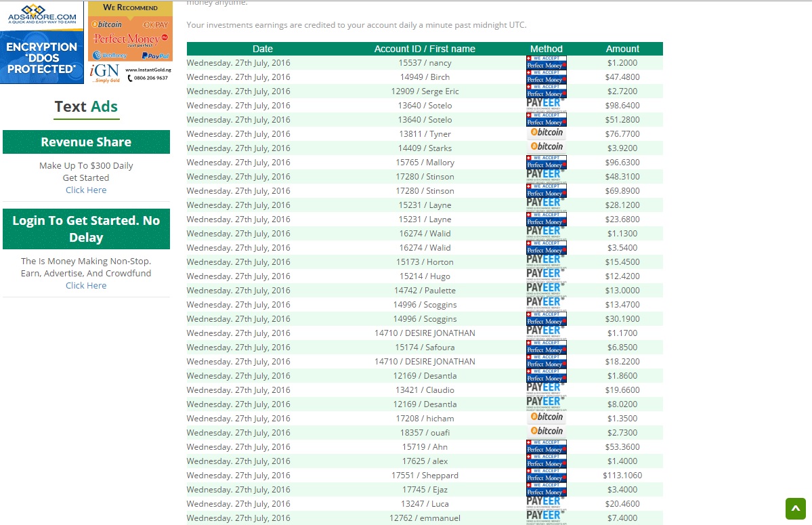Click the Method column header
The image size is (812, 525).
pyautogui.click(x=547, y=49)
